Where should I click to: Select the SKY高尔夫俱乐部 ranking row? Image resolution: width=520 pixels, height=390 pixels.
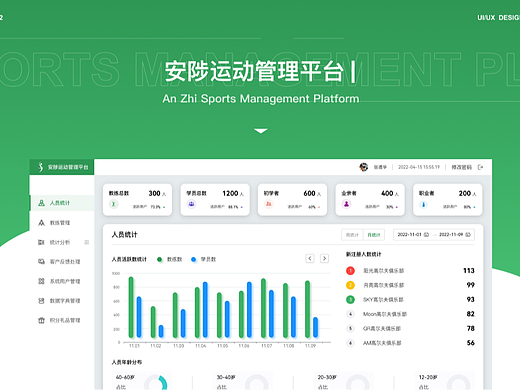(410, 300)
